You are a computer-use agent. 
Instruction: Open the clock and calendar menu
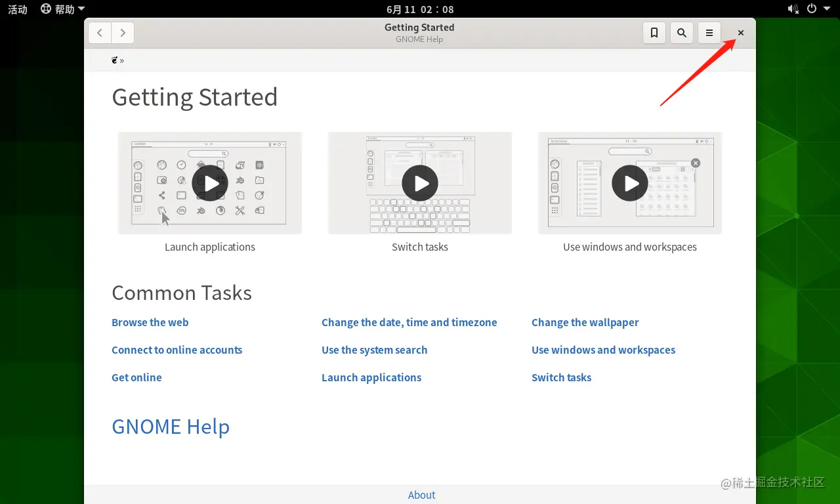(419, 9)
